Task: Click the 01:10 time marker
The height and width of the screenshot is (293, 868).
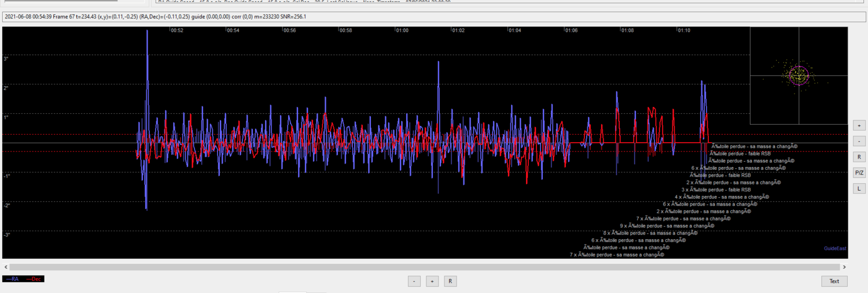Action: (683, 30)
